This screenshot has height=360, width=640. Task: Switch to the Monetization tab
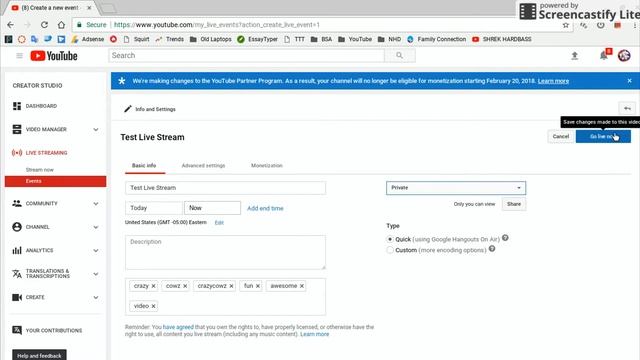coord(267,165)
